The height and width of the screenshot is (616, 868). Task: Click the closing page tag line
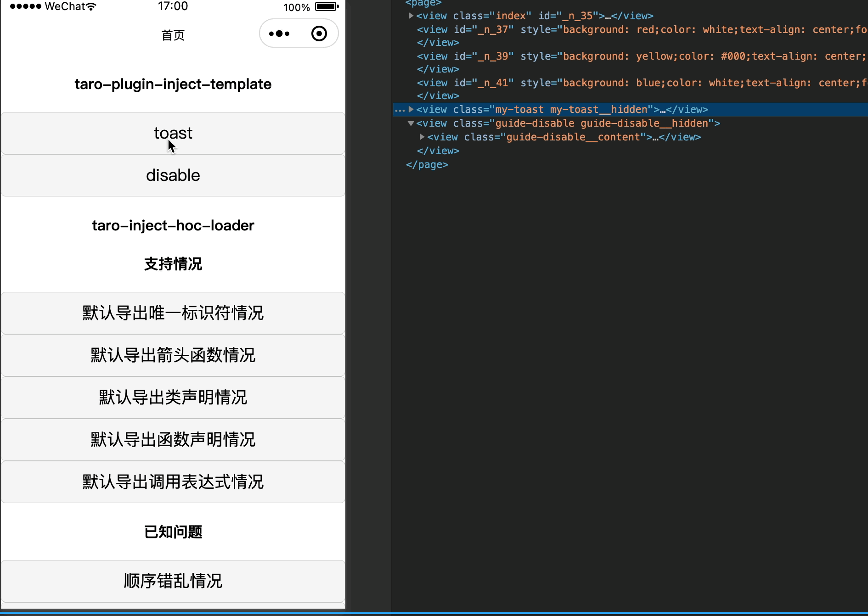tap(427, 164)
